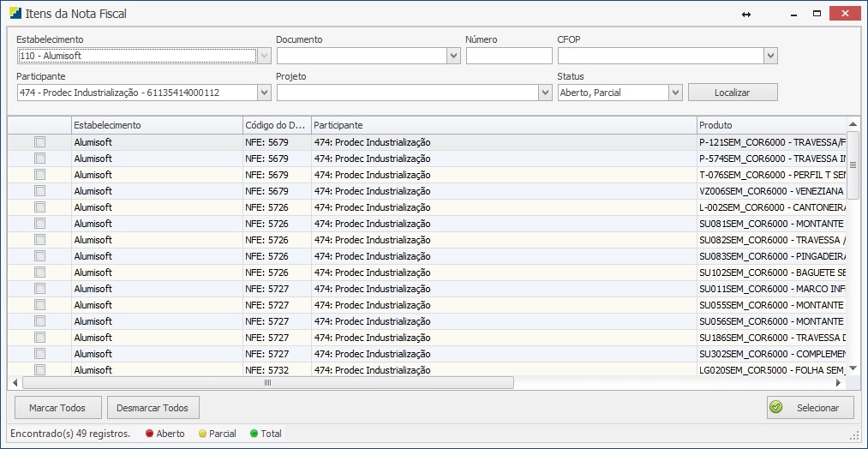The height and width of the screenshot is (449, 868).
Task: Tick the checkbox for L-002SEM_COR6000 Cantoneira row
Action: point(39,207)
